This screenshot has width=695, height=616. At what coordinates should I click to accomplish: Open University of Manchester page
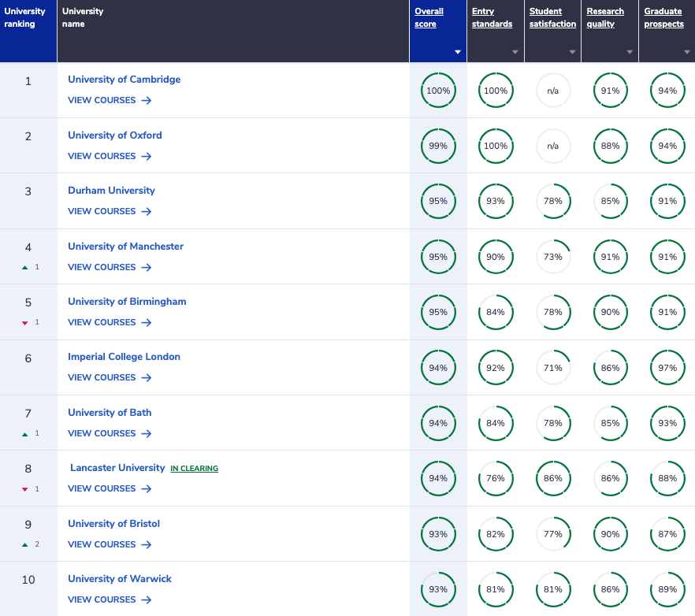(125, 247)
